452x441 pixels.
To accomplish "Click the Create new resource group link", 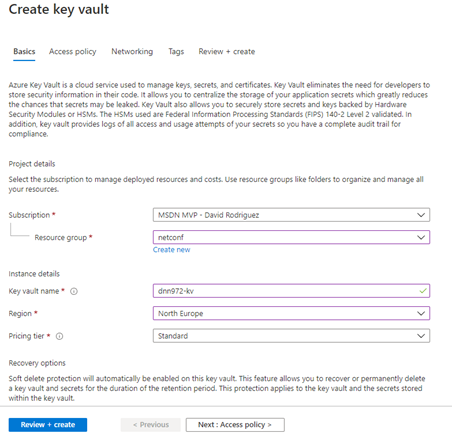I will 171,250.
